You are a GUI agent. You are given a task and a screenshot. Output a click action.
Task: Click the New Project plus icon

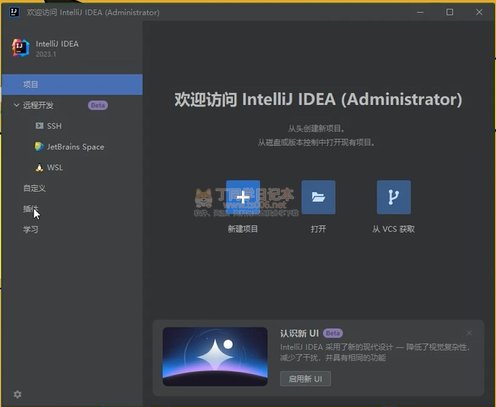pyautogui.click(x=243, y=197)
